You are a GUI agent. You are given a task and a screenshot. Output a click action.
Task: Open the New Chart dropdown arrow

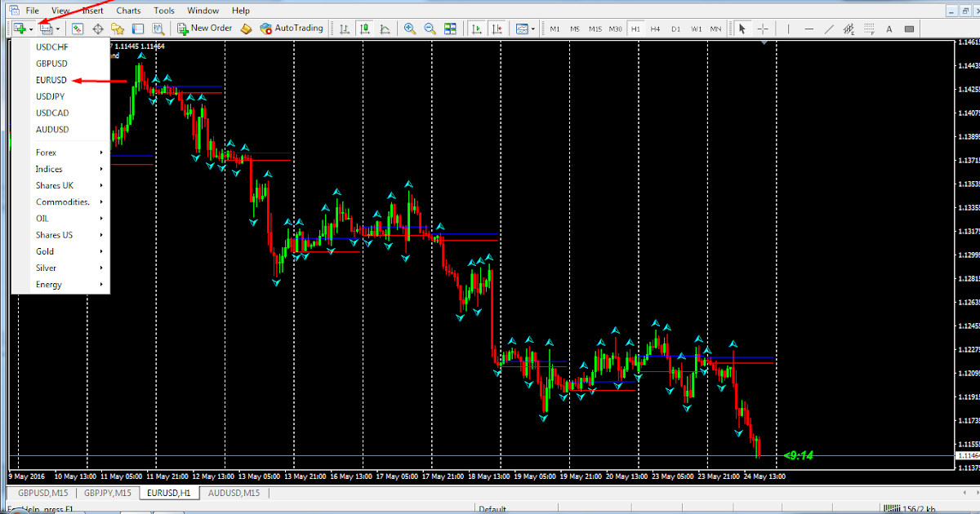coord(29,28)
